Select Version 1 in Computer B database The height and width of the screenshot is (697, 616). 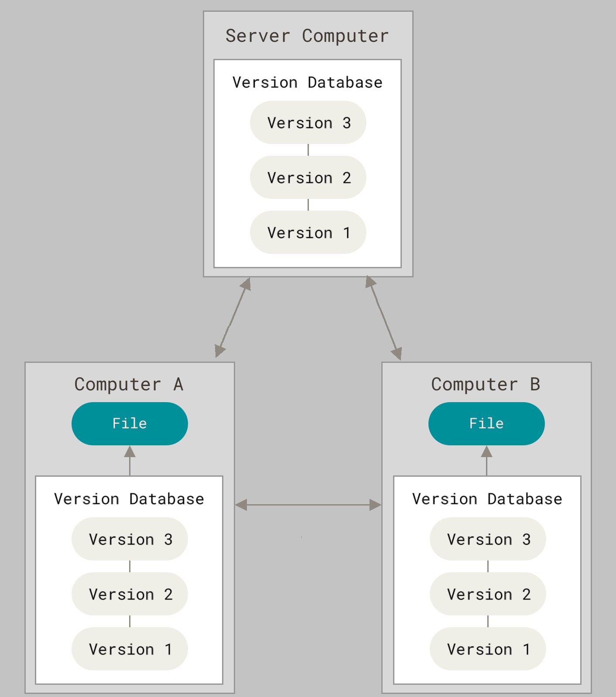click(x=488, y=649)
